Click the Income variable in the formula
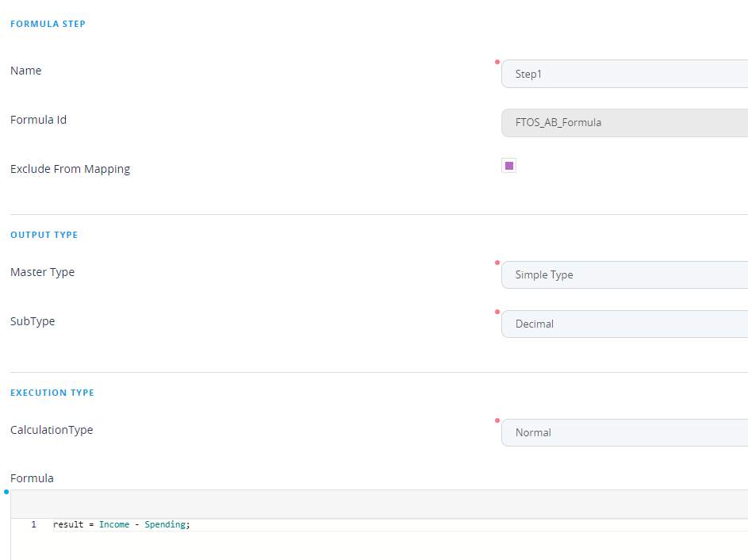The height and width of the screenshot is (560, 748). tap(114, 525)
